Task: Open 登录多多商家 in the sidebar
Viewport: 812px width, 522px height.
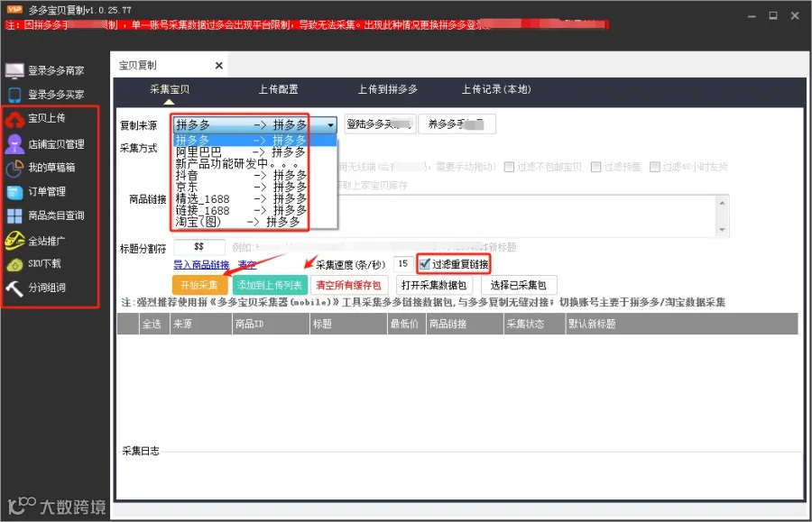Action: click(56, 70)
